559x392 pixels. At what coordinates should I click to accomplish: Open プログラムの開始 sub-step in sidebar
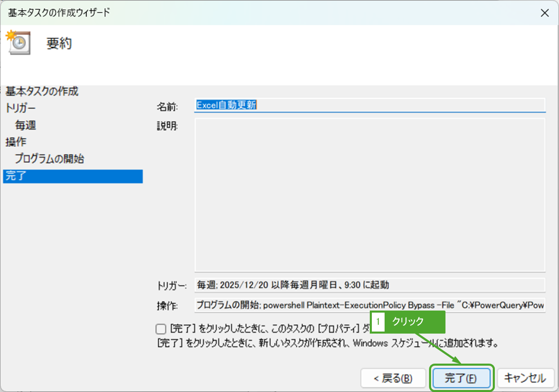(x=49, y=159)
